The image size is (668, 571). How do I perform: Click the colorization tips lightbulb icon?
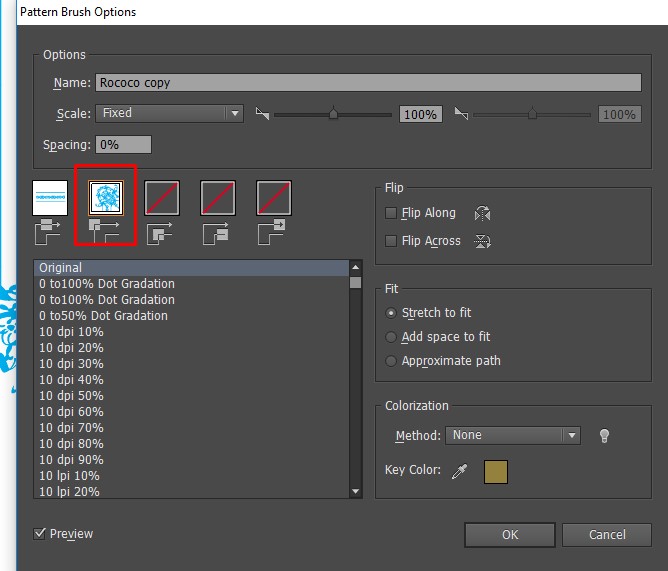click(x=604, y=435)
